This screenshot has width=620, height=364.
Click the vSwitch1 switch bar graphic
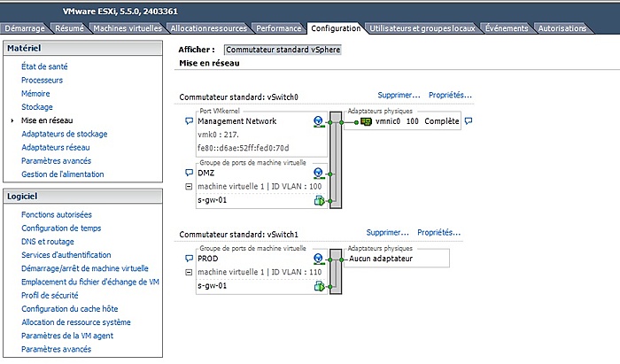pyautogui.click(x=336, y=272)
